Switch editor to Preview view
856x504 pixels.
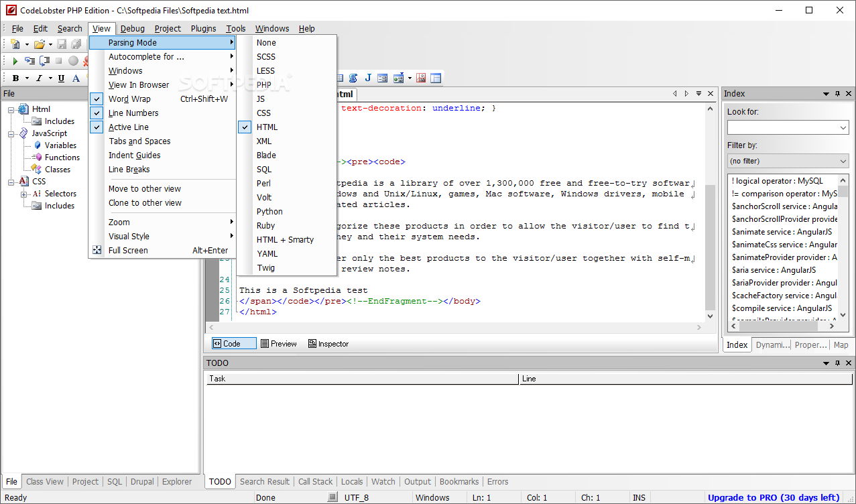point(279,344)
